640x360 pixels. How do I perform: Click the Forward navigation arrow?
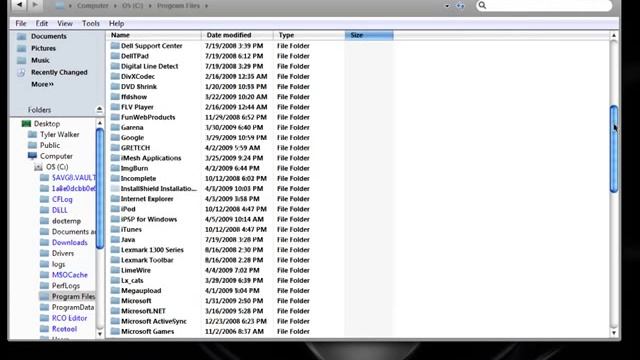coord(35,5)
